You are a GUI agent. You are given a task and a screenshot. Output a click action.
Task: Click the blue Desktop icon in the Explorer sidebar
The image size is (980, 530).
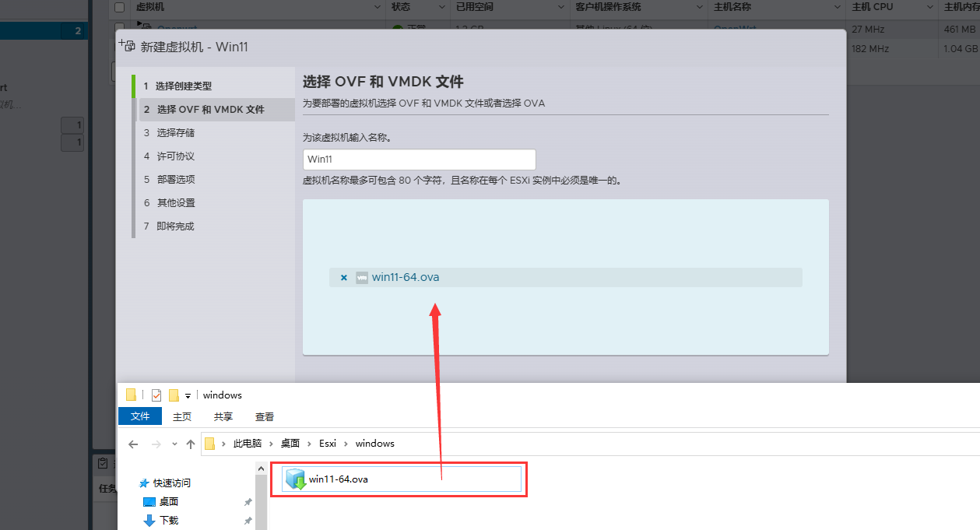coord(149,502)
